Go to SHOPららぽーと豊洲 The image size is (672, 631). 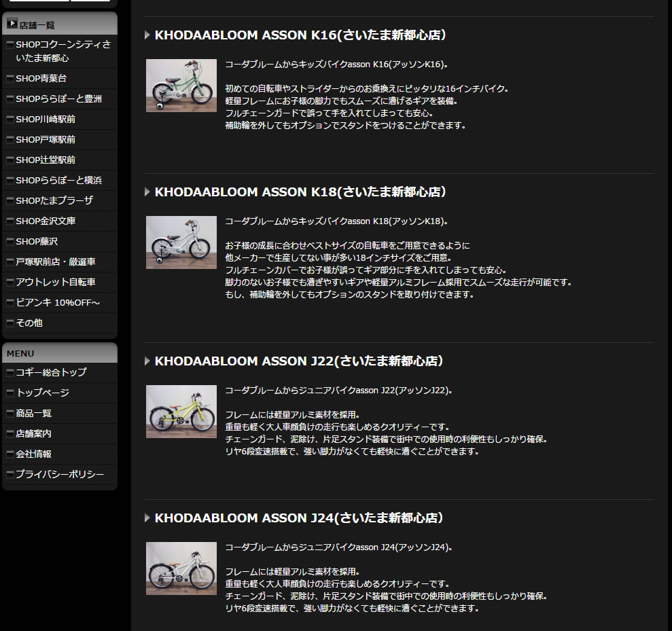(60, 99)
